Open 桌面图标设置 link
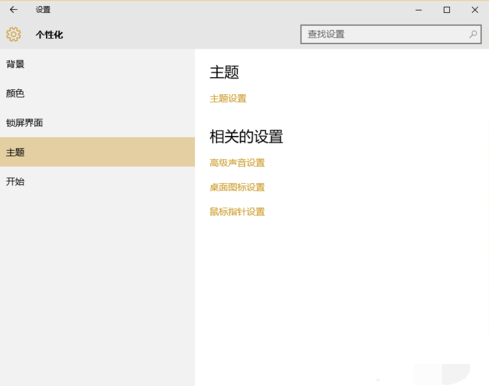Screen dimensions: 489x386 tap(237, 187)
